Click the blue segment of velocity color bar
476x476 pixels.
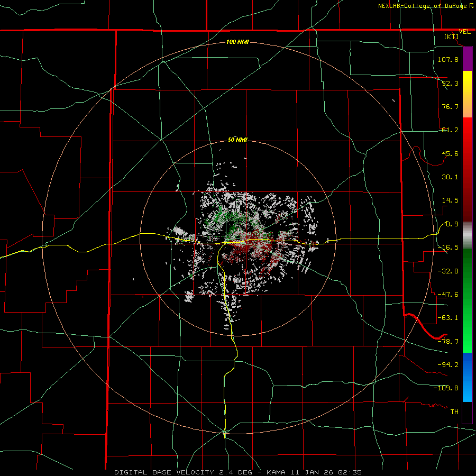467,377
